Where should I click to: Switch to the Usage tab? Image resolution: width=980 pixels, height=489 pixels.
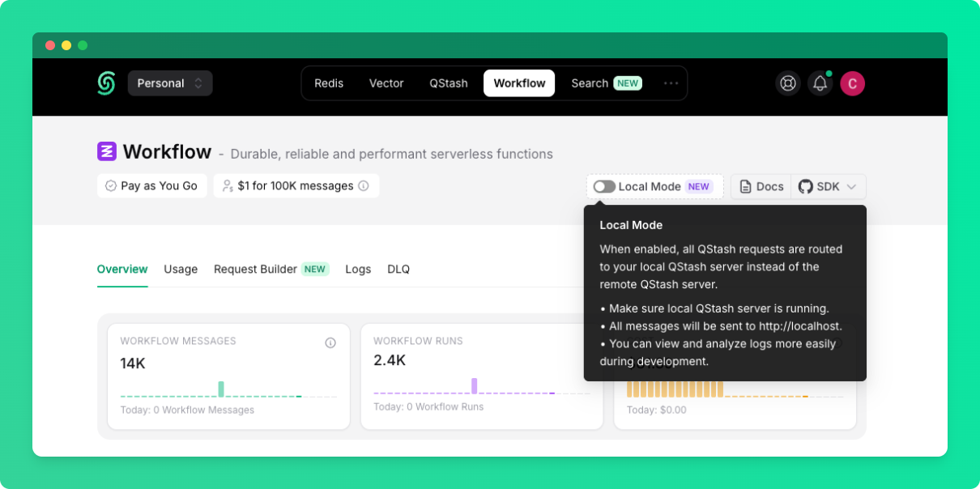point(181,269)
